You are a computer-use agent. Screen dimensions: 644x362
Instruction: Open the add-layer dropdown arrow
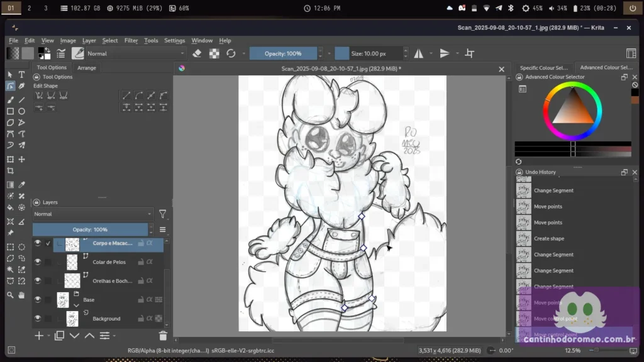[x=48, y=336]
